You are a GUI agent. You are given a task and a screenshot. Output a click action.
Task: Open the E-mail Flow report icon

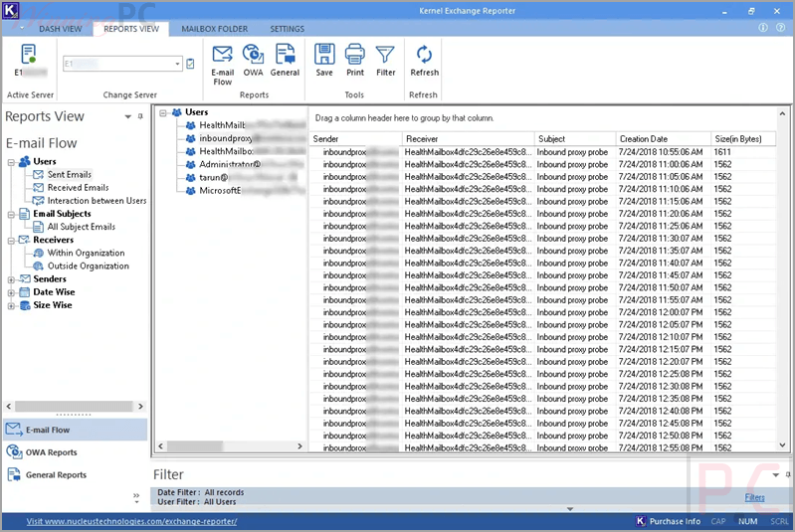(x=222, y=65)
